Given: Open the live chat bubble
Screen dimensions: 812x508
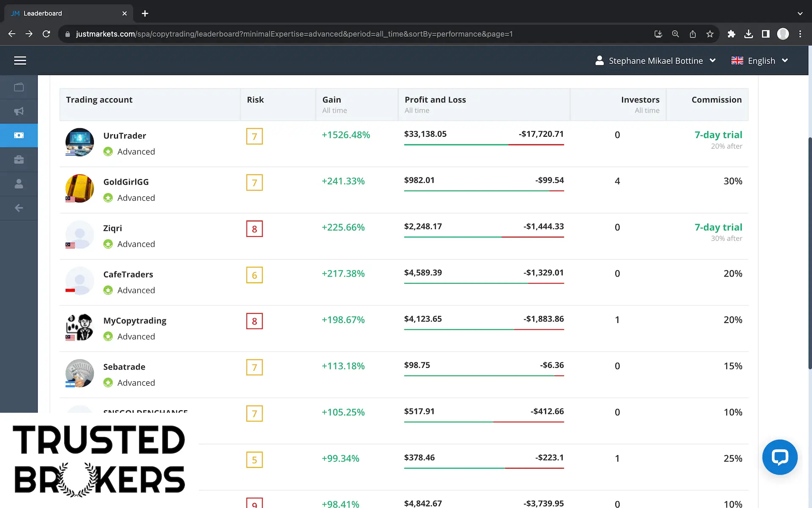Looking at the screenshot, I should [x=779, y=457].
